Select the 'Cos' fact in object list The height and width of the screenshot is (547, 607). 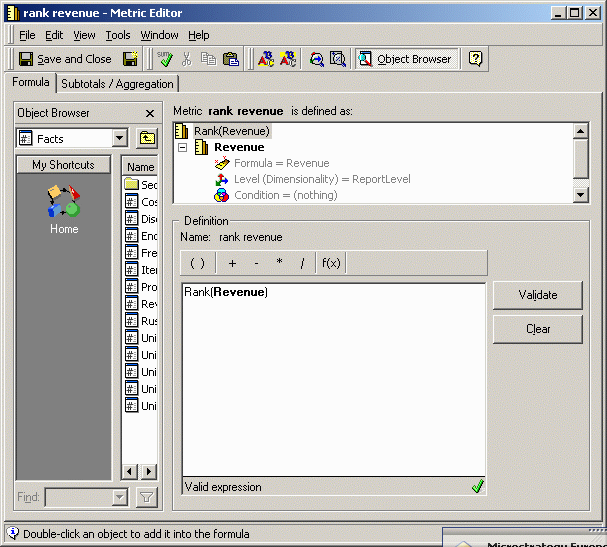click(141, 202)
